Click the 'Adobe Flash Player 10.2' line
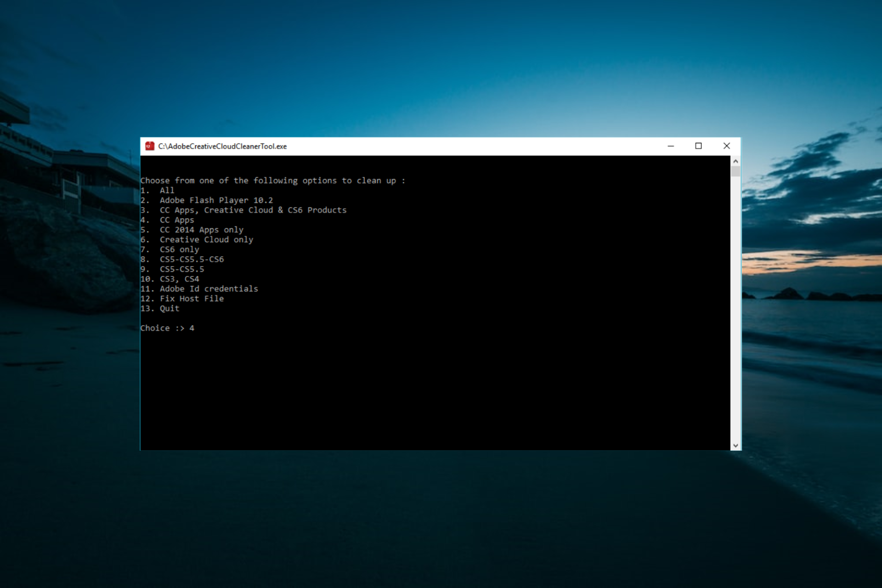 [207, 200]
